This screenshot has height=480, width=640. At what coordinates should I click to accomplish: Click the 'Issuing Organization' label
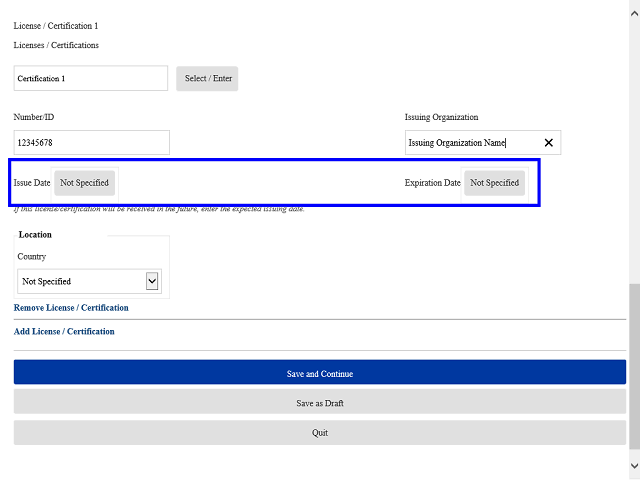[441, 117]
